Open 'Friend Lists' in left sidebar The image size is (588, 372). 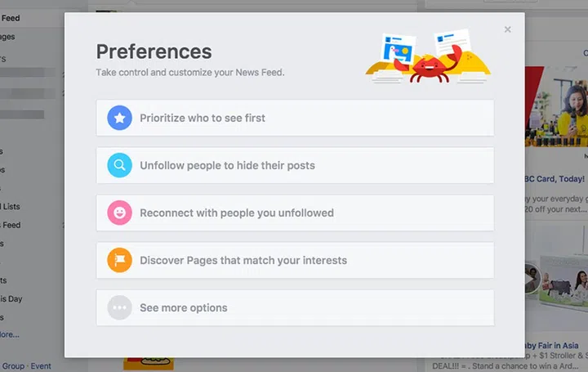(11, 206)
